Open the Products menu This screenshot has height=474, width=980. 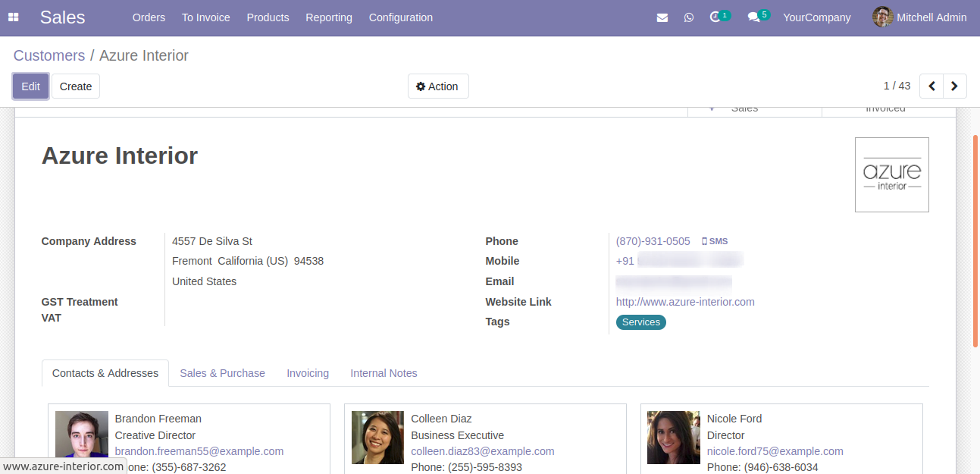[268, 17]
